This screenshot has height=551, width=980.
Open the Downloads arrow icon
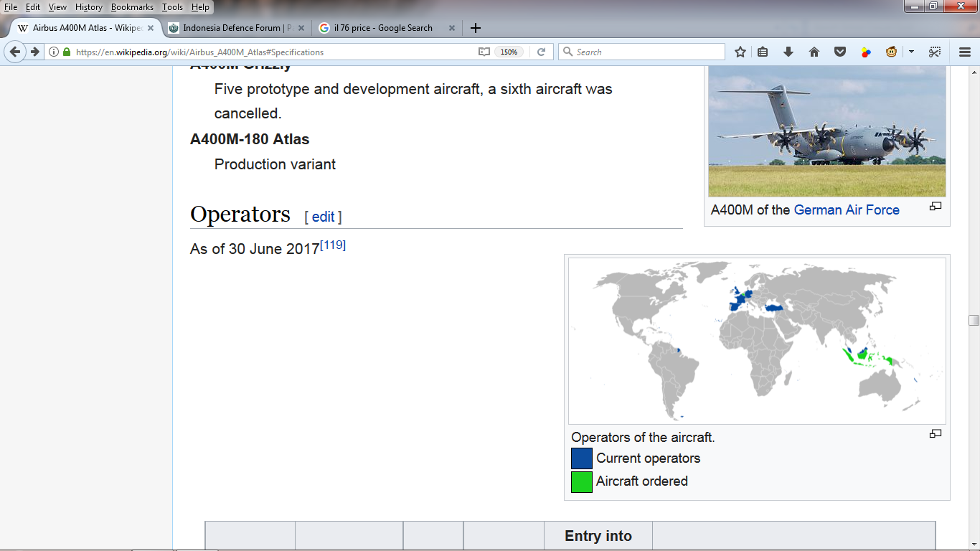[x=788, y=52]
